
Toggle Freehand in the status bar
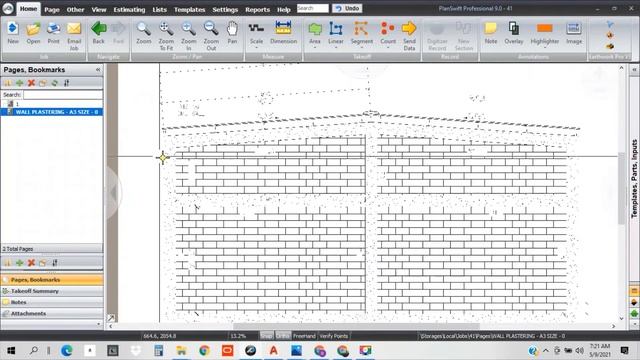(x=304, y=336)
